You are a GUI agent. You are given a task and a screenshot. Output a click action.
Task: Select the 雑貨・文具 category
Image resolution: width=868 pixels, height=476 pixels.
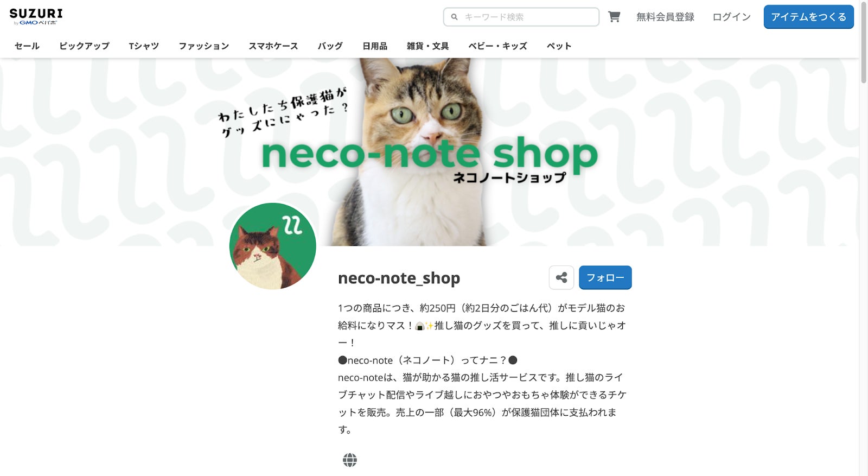(428, 46)
